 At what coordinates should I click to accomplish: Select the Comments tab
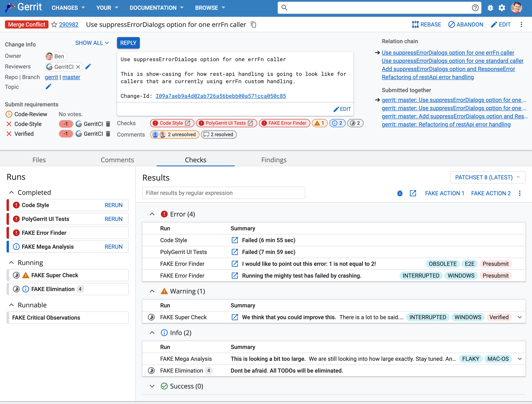click(117, 160)
